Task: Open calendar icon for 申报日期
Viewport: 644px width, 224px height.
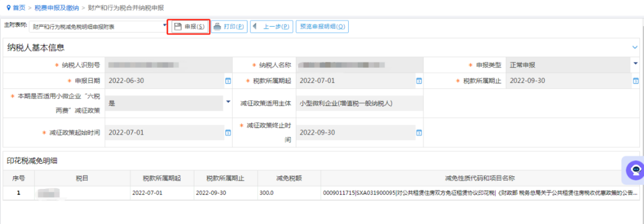Action: click(x=228, y=81)
